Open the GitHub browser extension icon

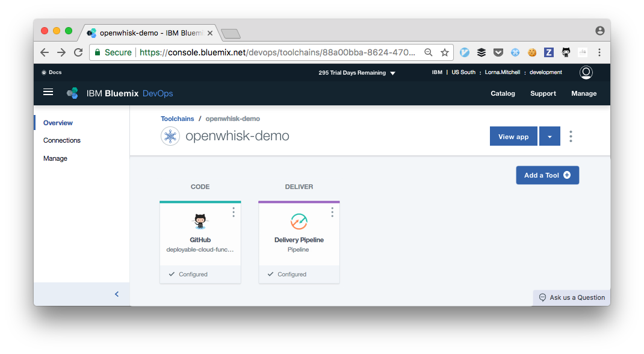[x=566, y=52]
